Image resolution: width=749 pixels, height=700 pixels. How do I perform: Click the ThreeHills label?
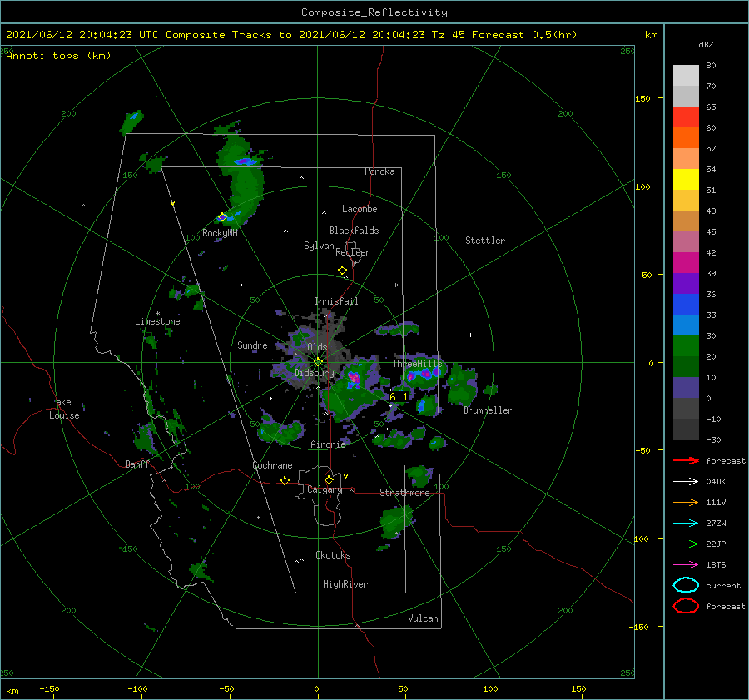coord(418,364)
